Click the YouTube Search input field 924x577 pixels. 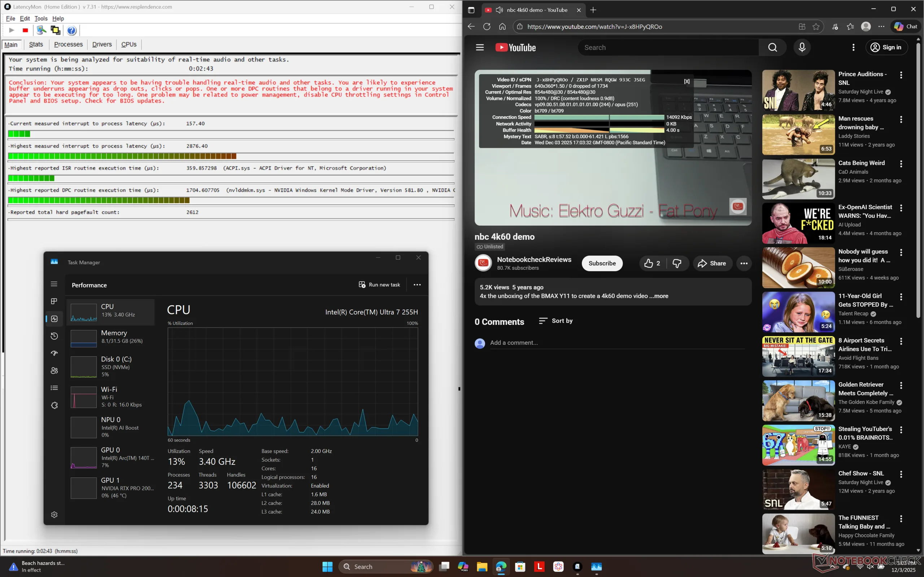point(668,47)
